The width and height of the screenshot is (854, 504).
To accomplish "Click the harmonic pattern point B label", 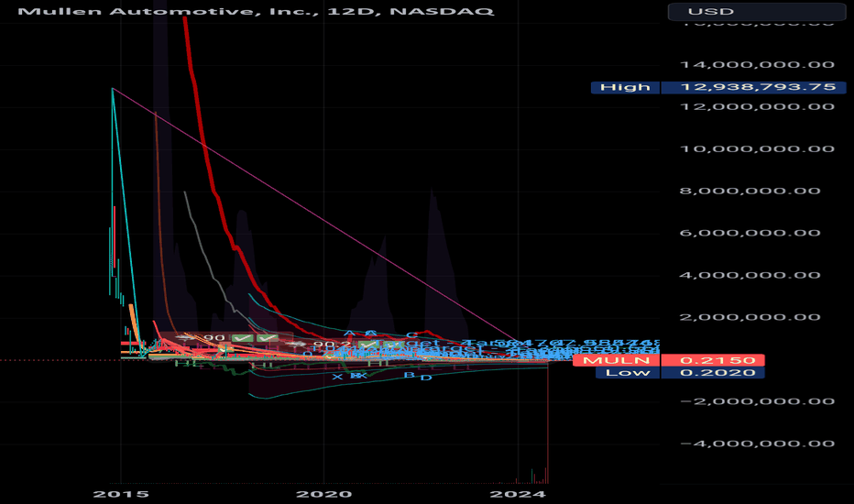I will click(409, 375).
